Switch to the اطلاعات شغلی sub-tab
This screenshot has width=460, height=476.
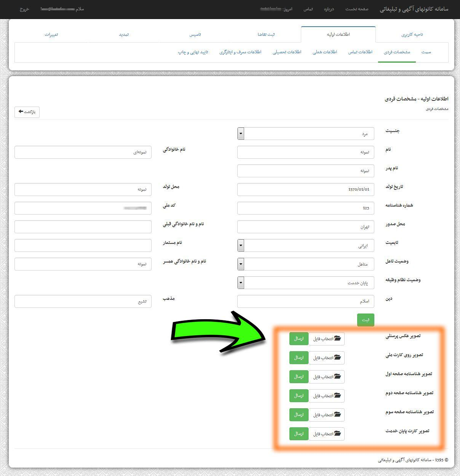325,52
